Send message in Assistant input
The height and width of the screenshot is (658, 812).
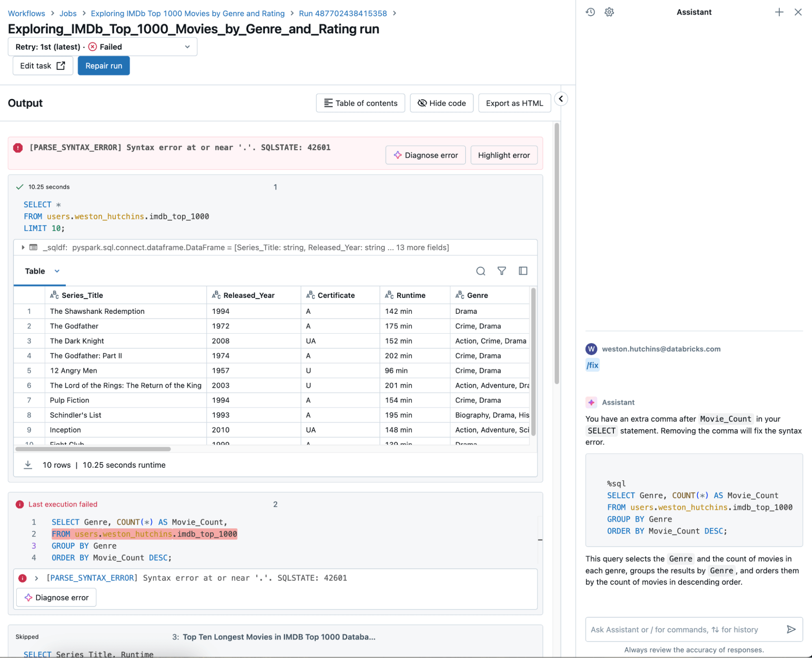click(790, 629)
